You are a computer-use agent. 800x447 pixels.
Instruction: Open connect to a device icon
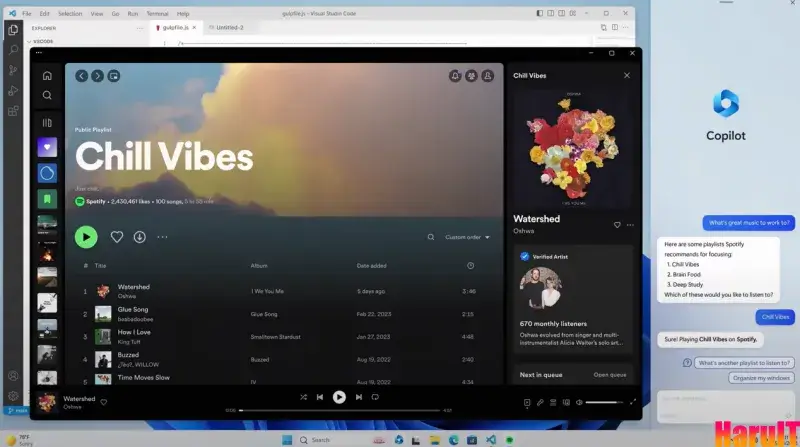pos(566,403)
